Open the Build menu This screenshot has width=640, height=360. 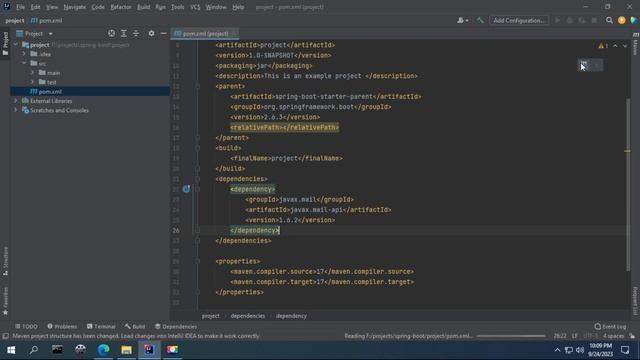coord(143,7)
